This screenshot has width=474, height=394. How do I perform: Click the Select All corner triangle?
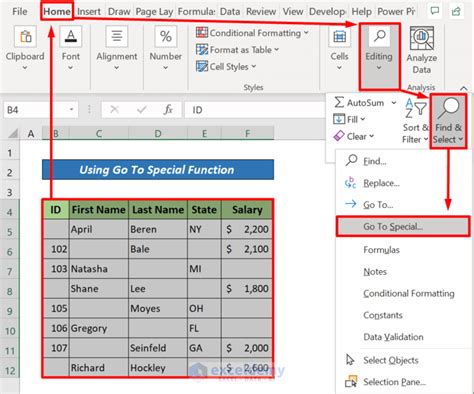[13, 134]
